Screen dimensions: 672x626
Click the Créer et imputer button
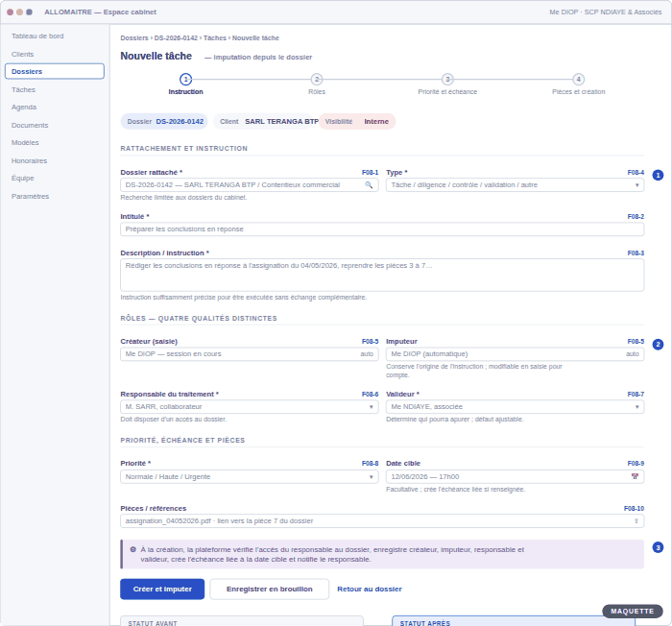coord(162,590)
